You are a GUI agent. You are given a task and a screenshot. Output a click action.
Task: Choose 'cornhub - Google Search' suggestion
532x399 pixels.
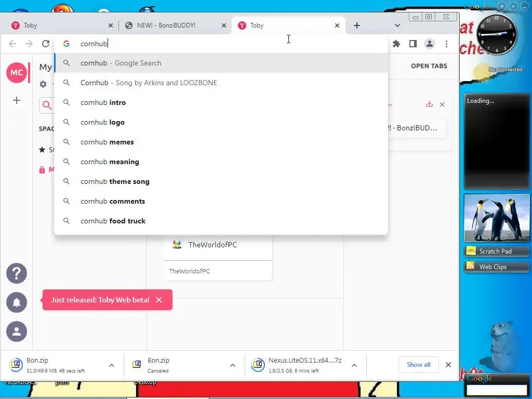point(221,63)
